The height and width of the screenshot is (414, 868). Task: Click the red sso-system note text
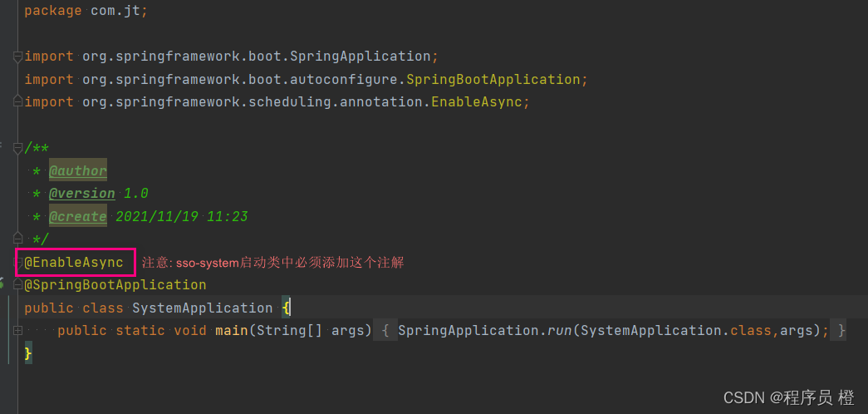tap(273, 263)
